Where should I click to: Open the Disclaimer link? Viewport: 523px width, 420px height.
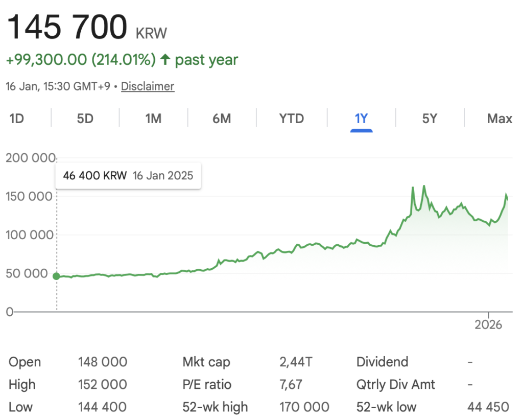[x=148, y=86]
